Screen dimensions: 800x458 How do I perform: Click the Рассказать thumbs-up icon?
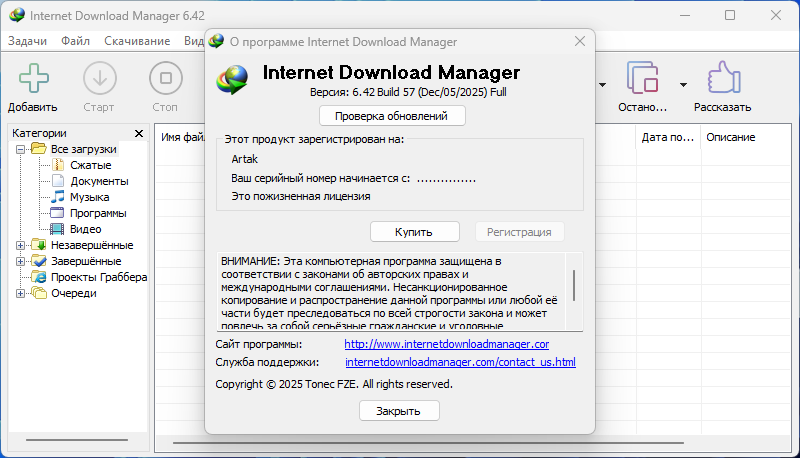click(x=723, y=78)
